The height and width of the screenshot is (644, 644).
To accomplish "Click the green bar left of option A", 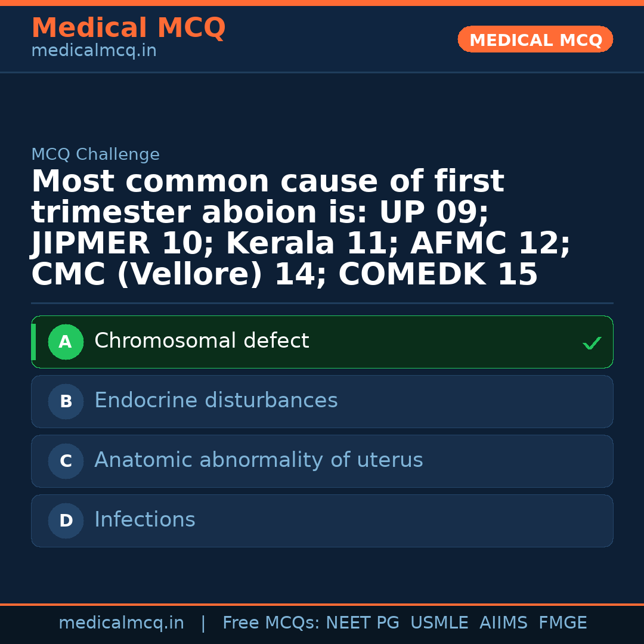I will click(33, 342).
